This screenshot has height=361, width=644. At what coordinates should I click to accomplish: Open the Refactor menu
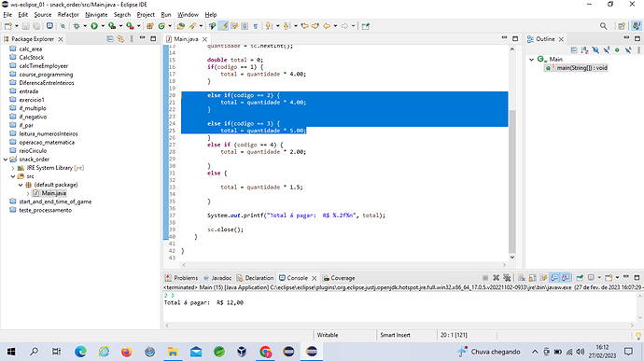click(x=68, y=15)
